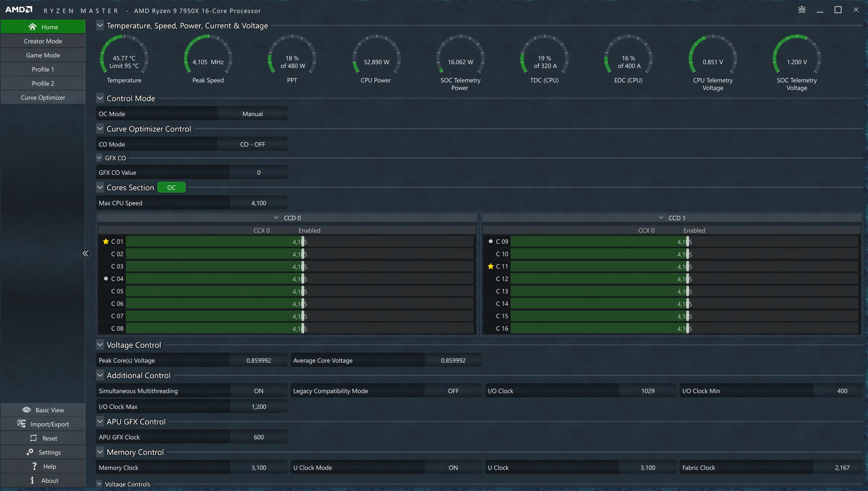
Task: Click the green OC button
Action: [171, 187]
